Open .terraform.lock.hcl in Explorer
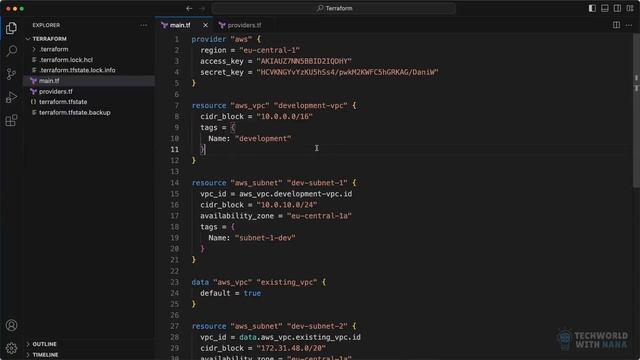 [x=66, y=60]
